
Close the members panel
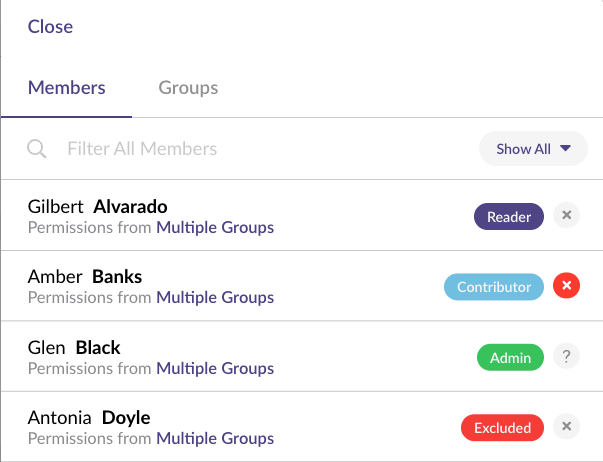coord(50,27)
